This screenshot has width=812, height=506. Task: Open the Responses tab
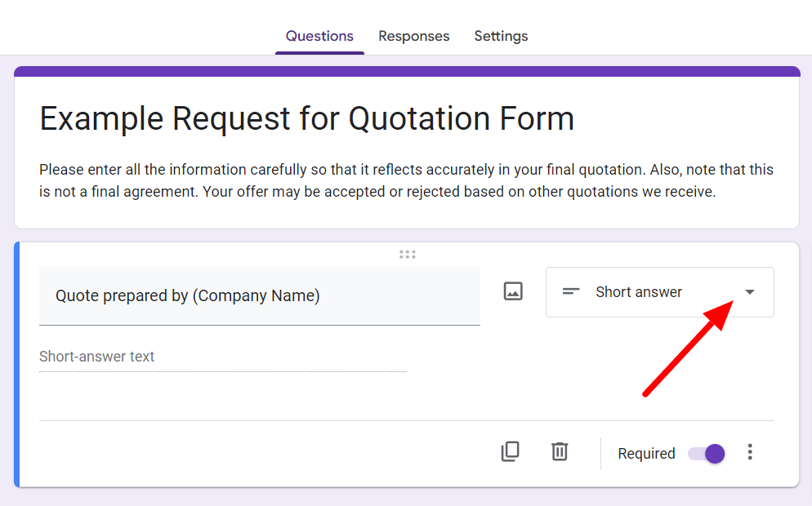point(414,36)
